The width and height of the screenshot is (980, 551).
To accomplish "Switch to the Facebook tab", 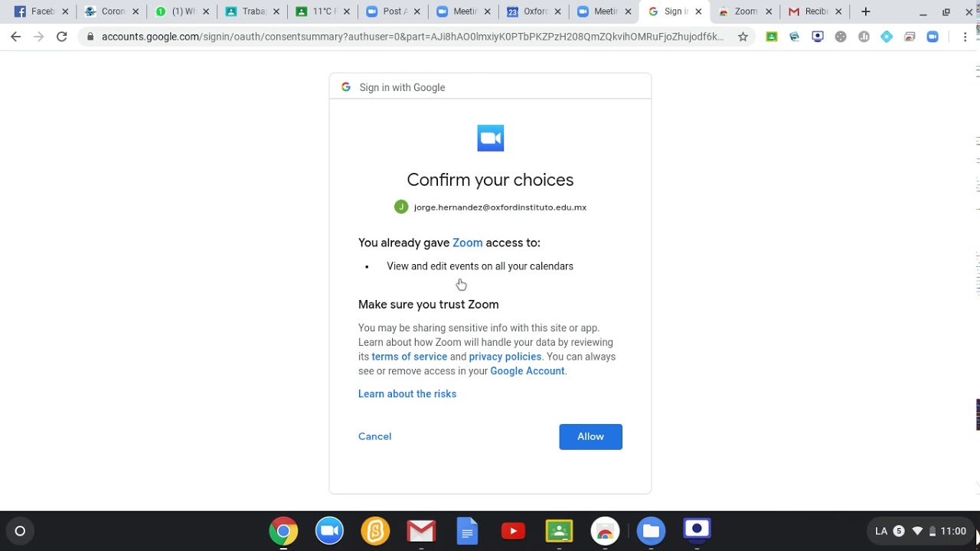I will (x=42, y=11).
